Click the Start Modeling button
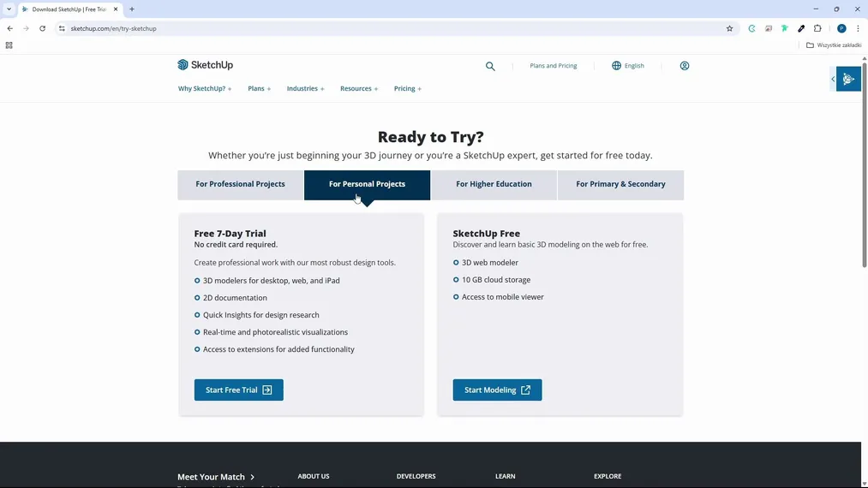 pos(497,390)
